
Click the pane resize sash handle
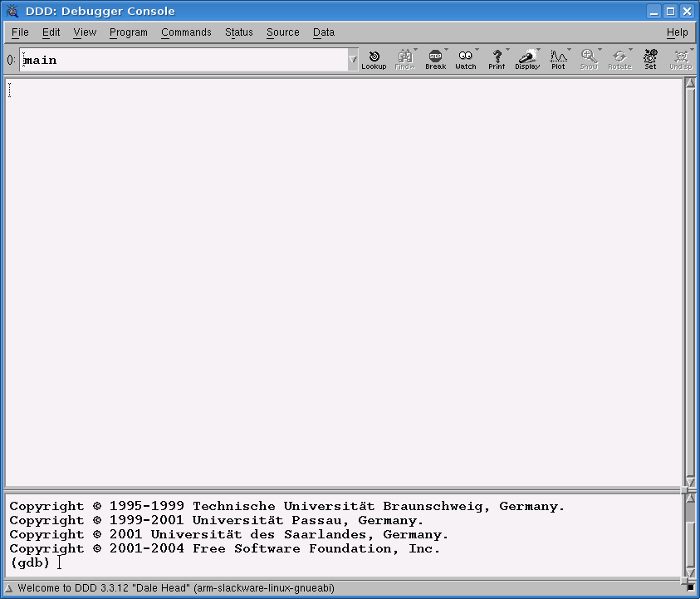click(x=684, y=490)
